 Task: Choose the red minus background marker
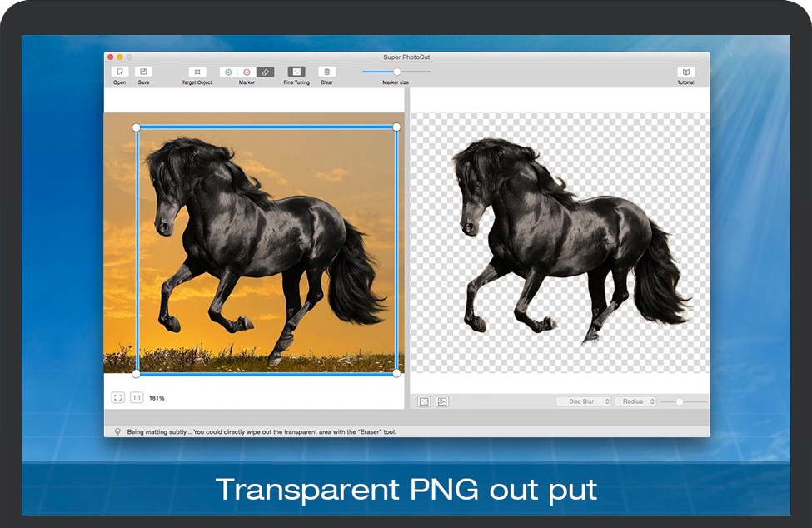tap(247, 72)
